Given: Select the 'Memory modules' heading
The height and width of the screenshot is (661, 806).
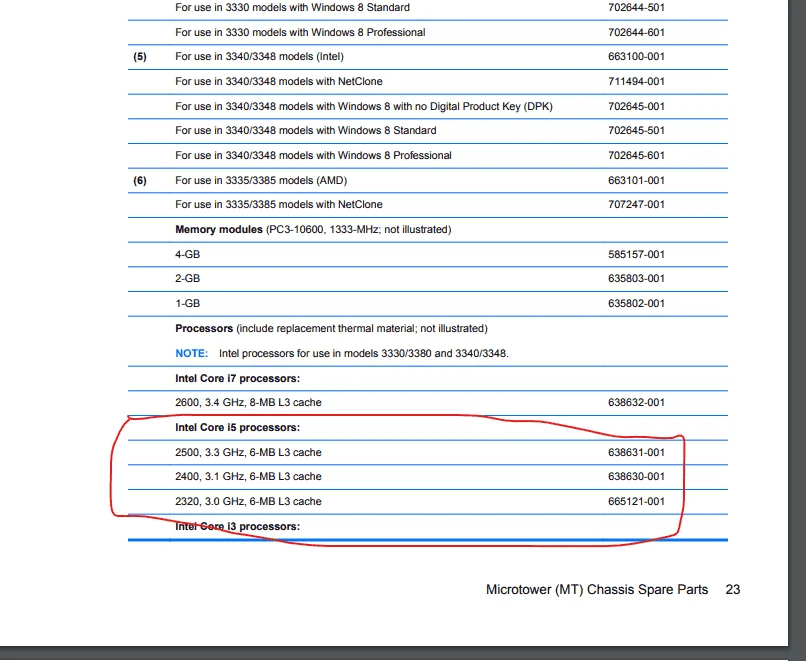Looking at the screenshot, I should tap(219, 229).
